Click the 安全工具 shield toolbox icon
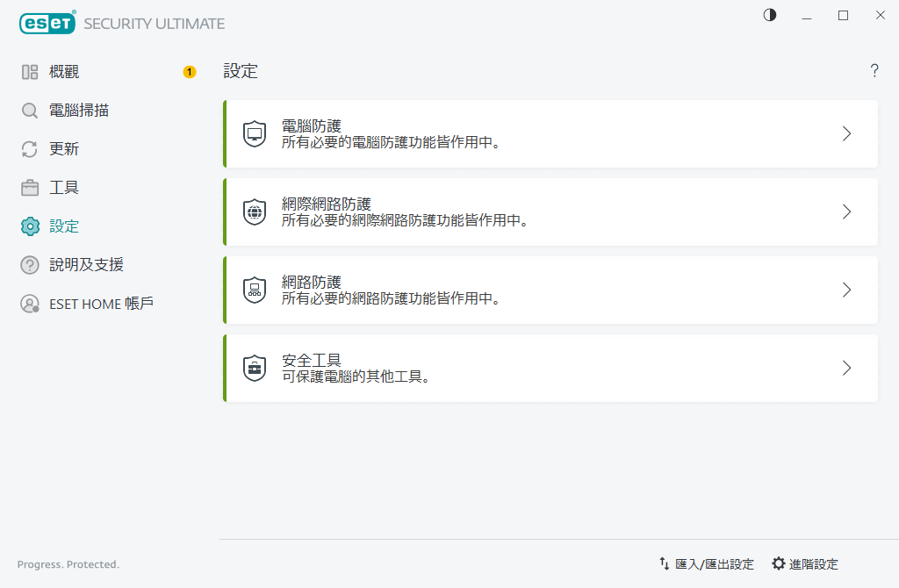 [255, 368]
